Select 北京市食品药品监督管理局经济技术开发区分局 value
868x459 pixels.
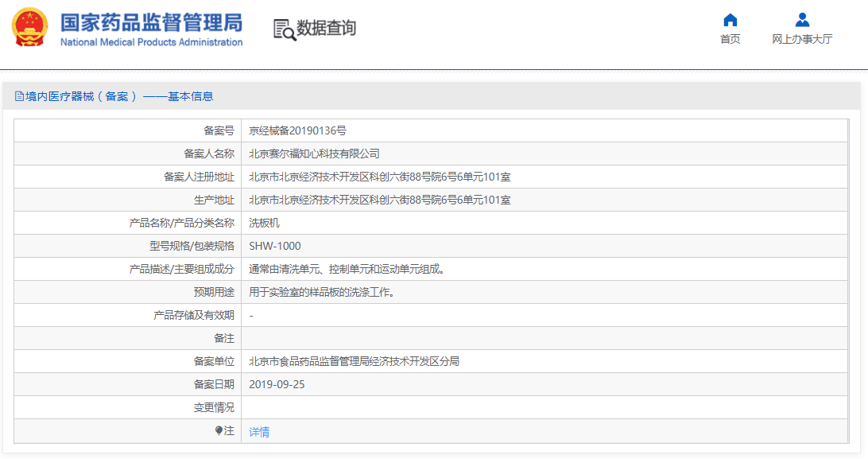(354, 361)
